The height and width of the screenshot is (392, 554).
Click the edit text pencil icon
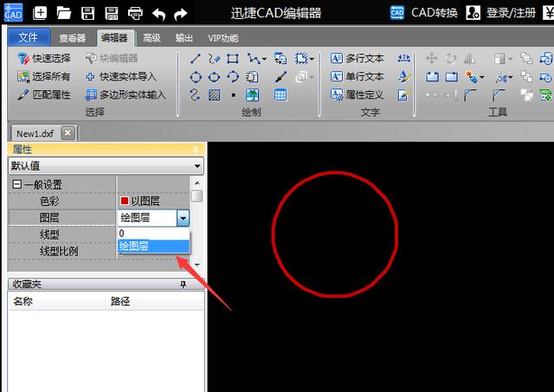click(x=404, y=94)
